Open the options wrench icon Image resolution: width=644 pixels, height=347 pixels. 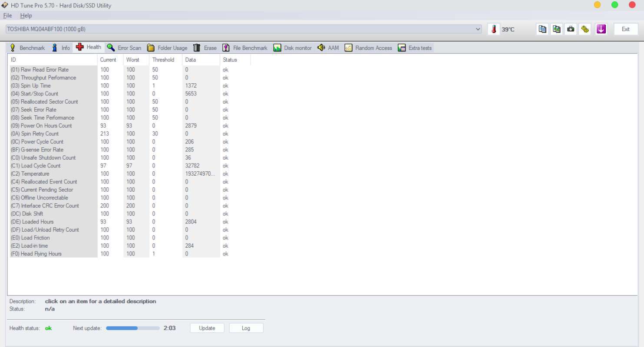pos(585,29)
